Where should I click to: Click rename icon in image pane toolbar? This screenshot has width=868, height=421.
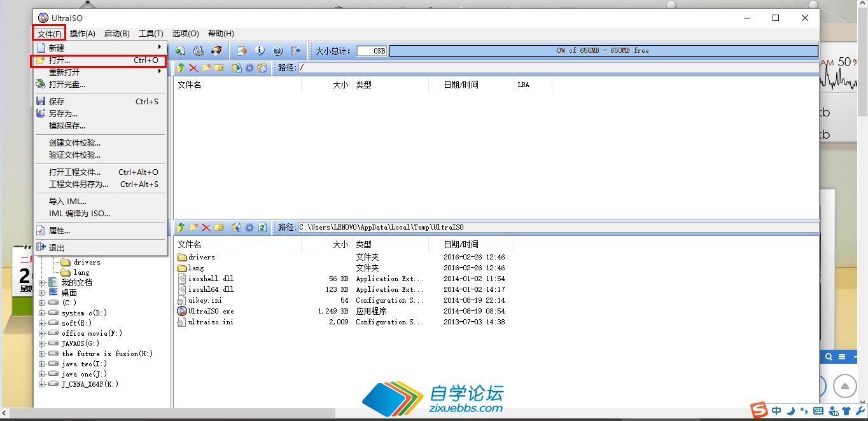point(219,68)
